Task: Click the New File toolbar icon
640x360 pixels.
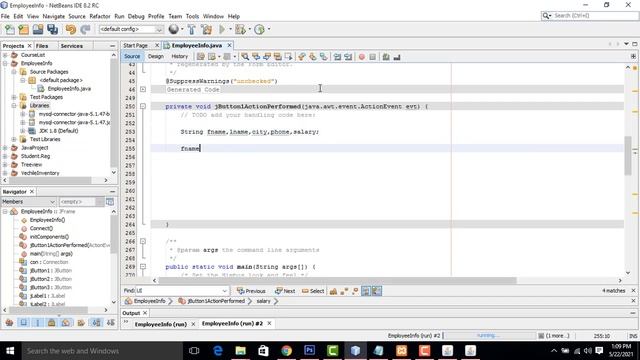Action: point(10,29)
